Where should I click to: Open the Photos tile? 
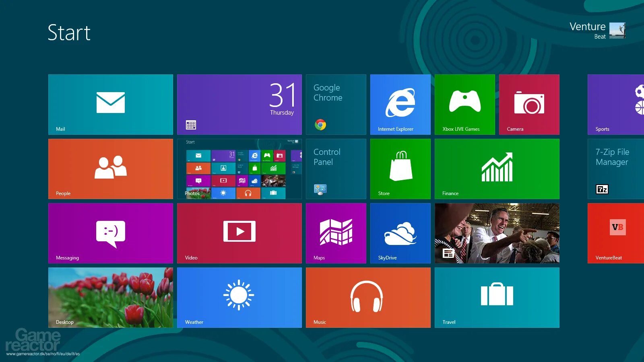(x=239, y=169)
